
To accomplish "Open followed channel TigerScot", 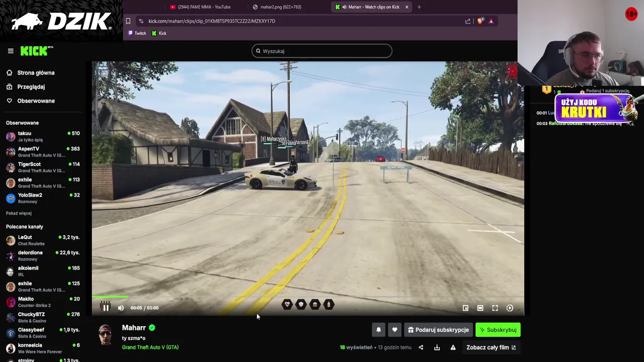I will (43, 167).
